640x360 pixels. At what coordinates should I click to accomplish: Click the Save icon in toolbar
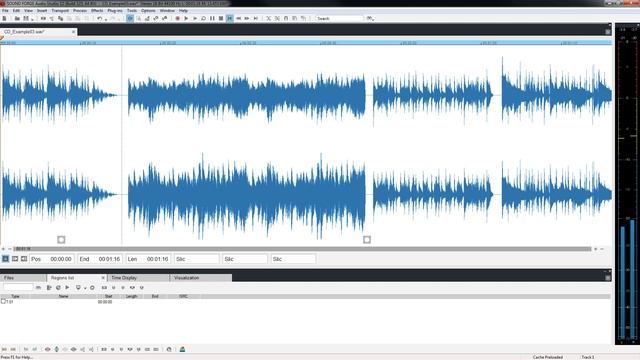(x=26, y=18)
